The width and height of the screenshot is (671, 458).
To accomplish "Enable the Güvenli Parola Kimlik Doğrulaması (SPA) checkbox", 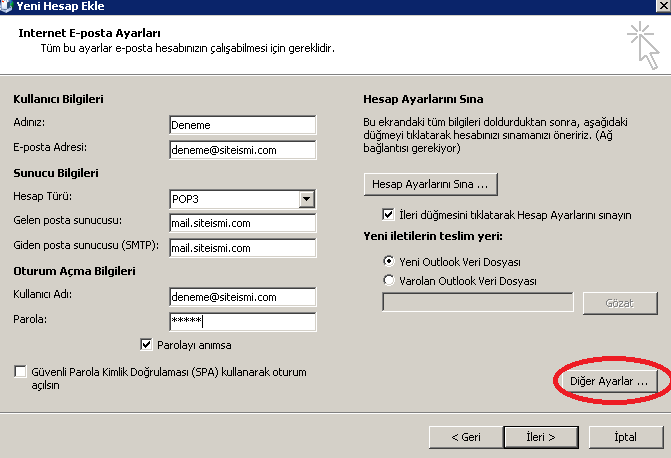I will pyautogui.click(x=20, y=372).
